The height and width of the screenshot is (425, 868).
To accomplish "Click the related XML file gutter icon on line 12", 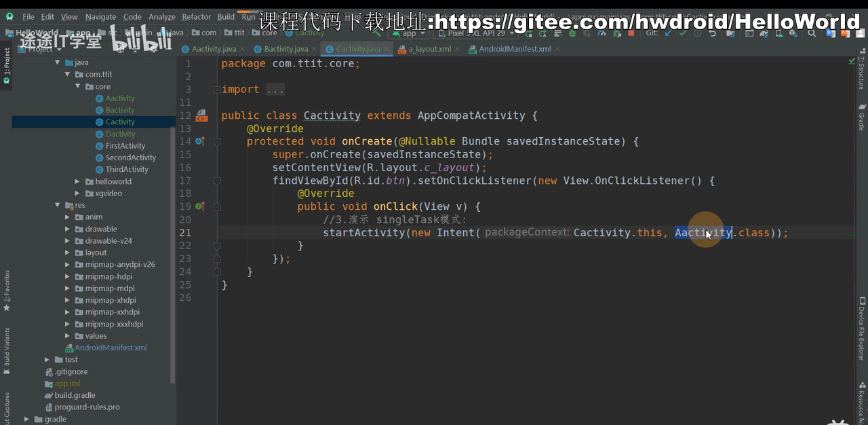I will (201, 115).
